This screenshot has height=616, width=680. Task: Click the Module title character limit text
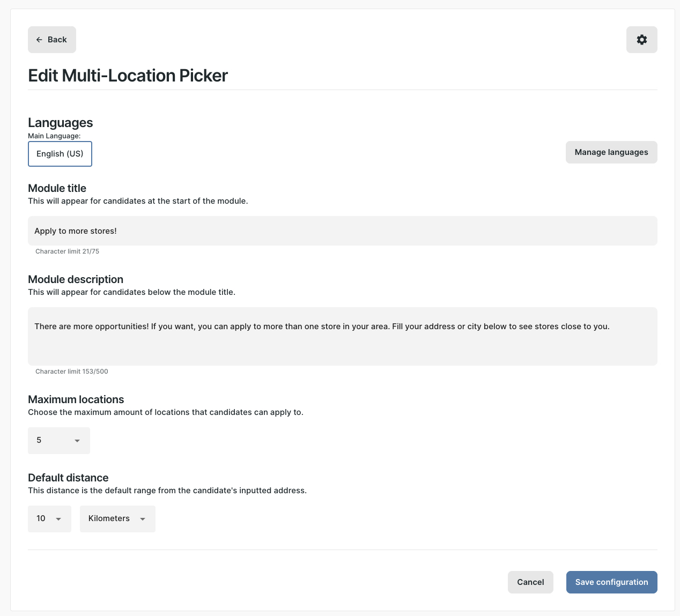click(67, 251)
